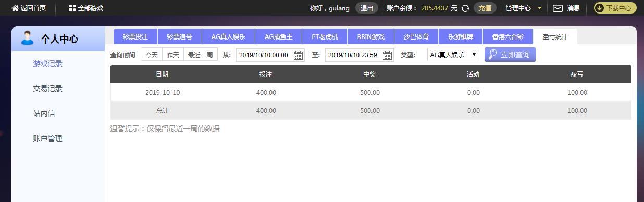Click the 2019-10-10 date cell
Screen dimensions: 644x202
pos(163,93)
